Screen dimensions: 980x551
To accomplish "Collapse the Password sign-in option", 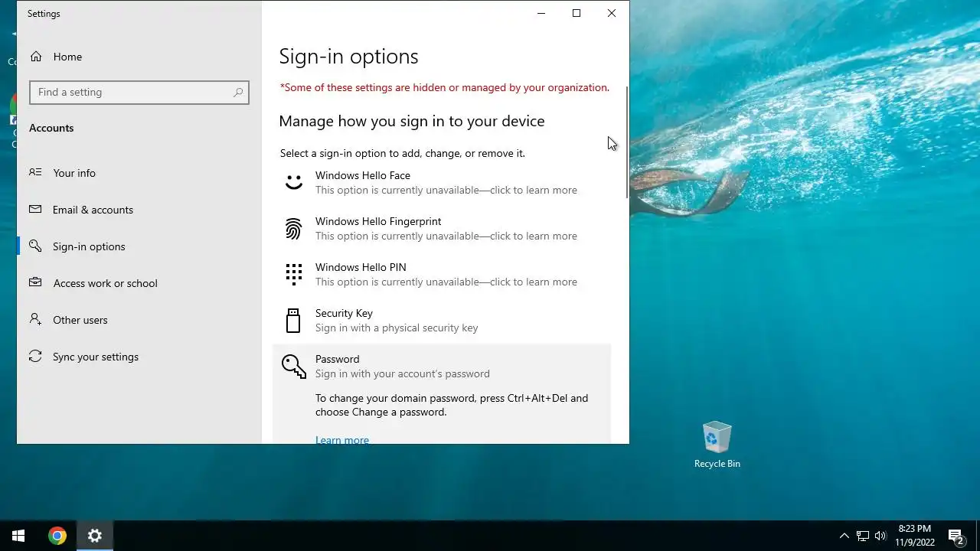I will click(x=442, y=366).
